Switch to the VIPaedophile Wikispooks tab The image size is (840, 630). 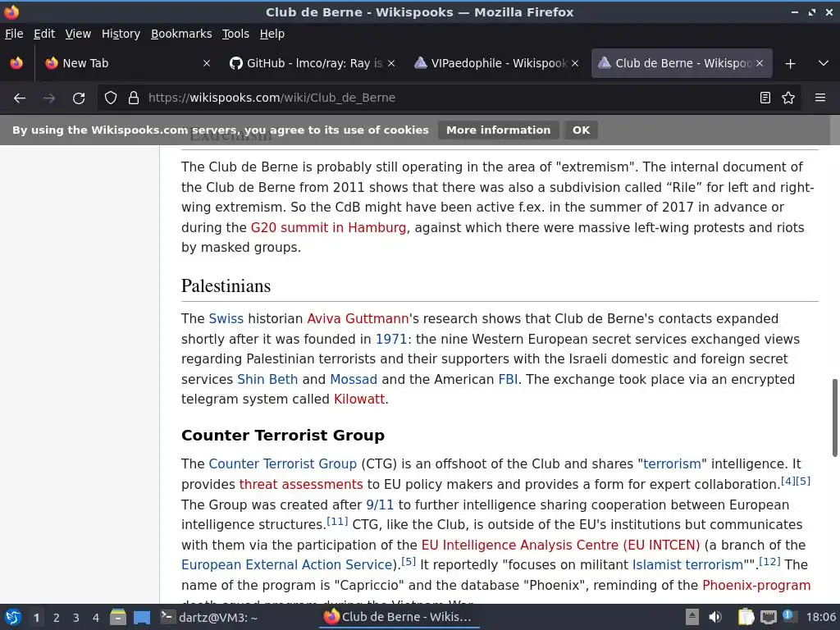coord(497,63)
